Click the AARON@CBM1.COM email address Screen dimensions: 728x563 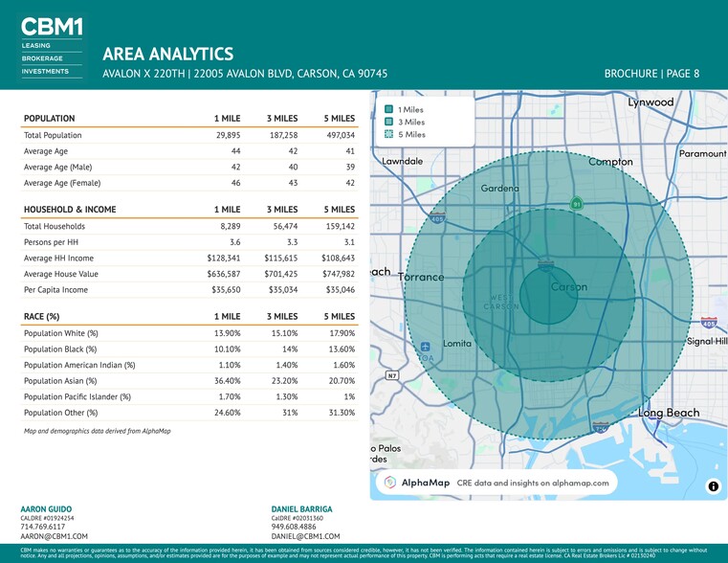(54, 537)
